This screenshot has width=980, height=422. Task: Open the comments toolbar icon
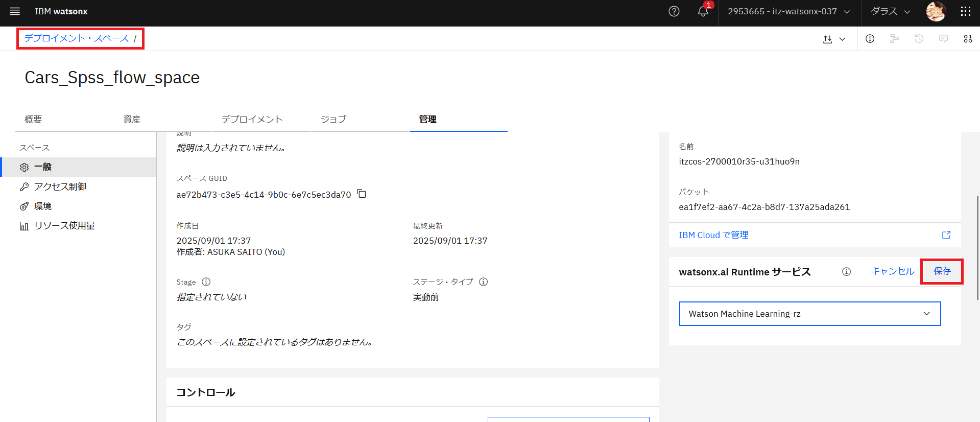[943, 39]
